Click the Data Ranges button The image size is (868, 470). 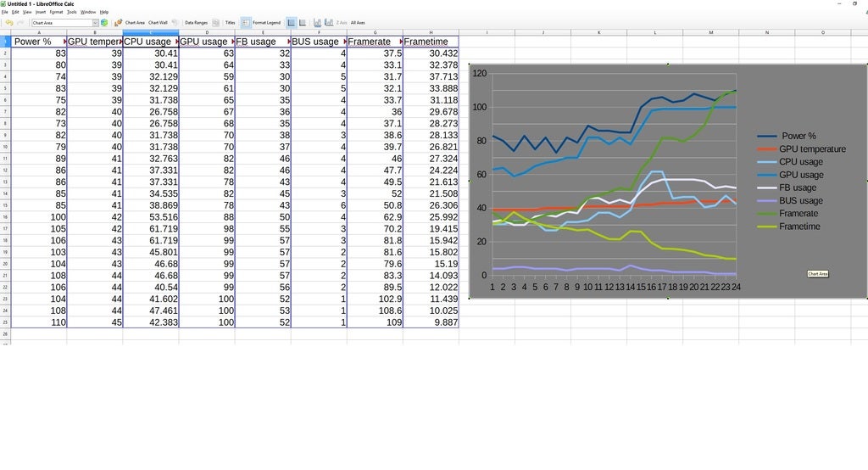(196, 23)
